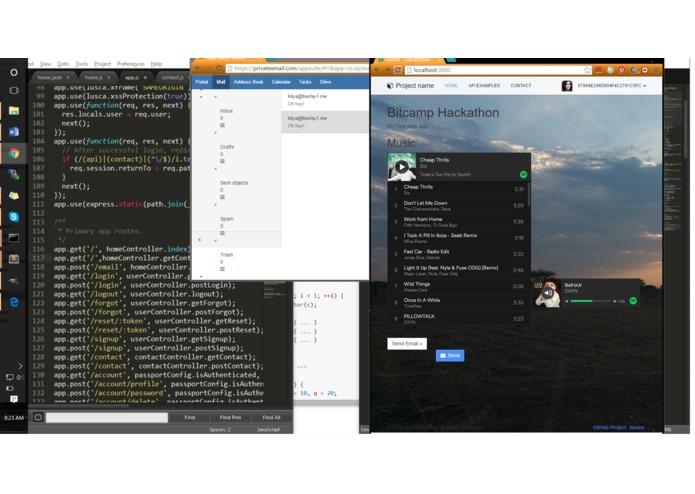
Task: Switch to the home.jade editor tab
Action: coord(50,77)
